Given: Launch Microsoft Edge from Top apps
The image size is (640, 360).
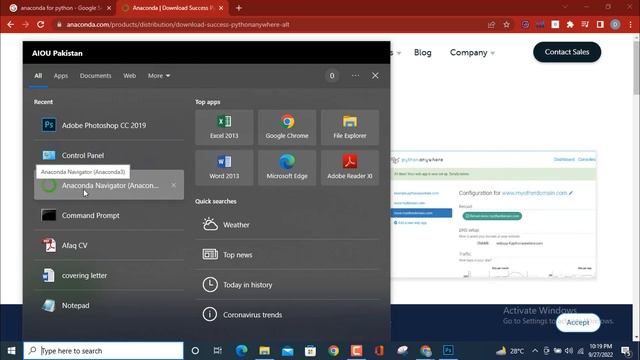Looking at the screenshot, I should (287, 168).
